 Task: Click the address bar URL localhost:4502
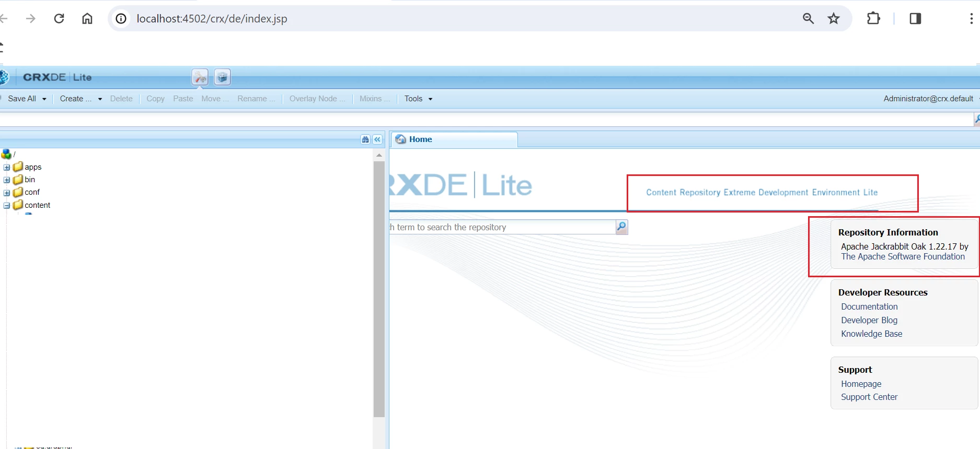212,19
